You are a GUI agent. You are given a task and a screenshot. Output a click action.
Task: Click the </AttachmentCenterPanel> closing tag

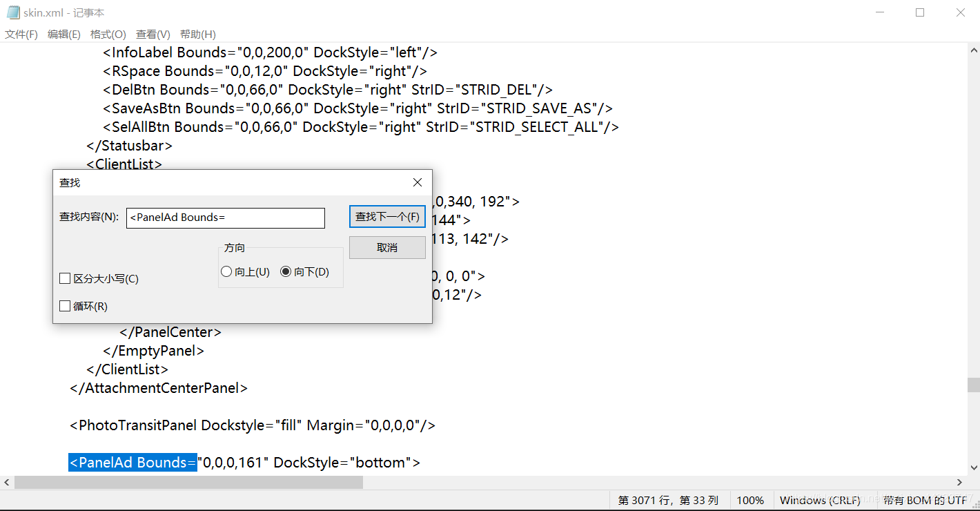point(159,388)
